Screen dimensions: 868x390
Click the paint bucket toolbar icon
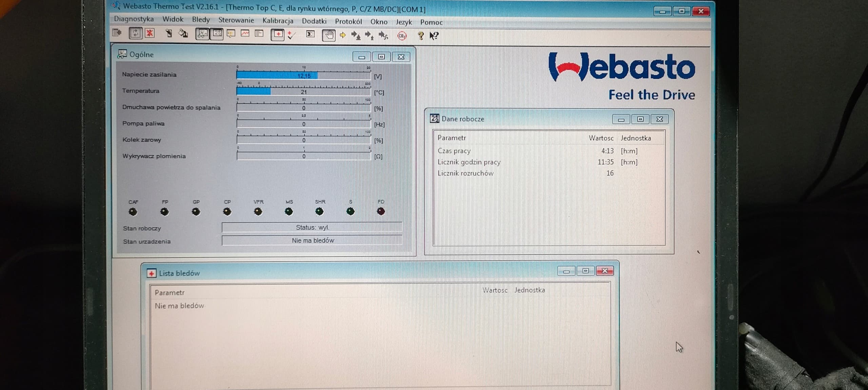(183, 33)
